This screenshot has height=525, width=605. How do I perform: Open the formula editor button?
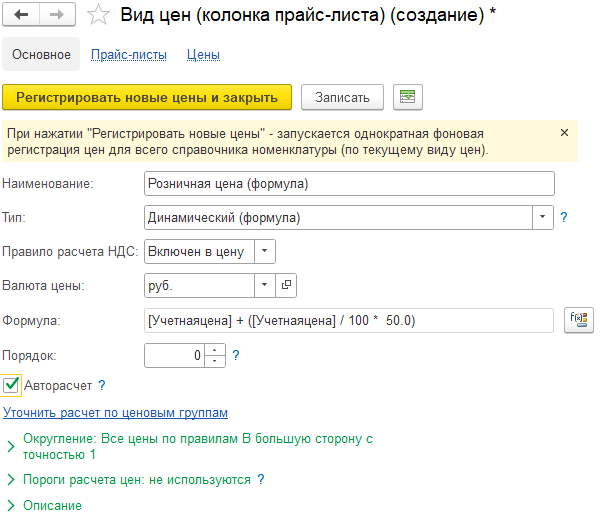[x=579, y=320]
